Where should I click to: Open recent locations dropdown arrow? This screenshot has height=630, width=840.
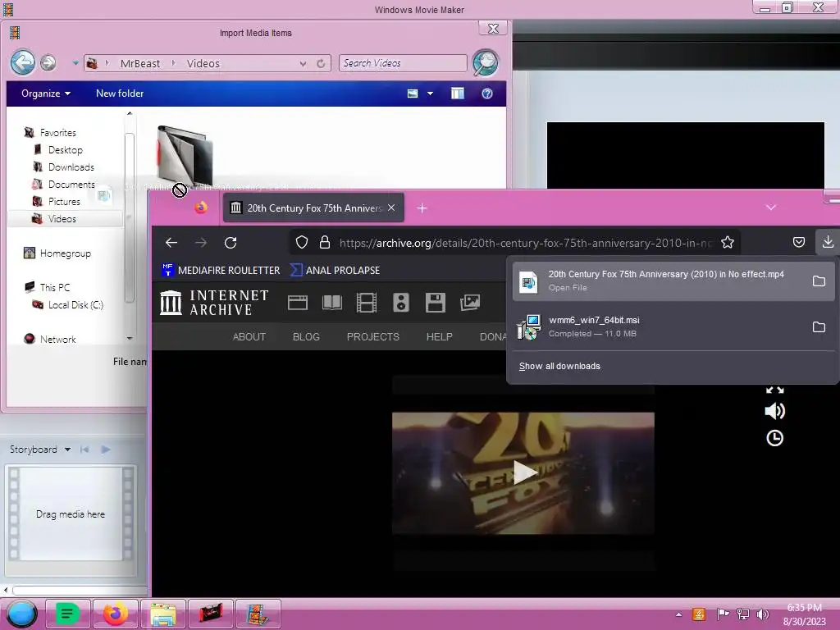click(x=75, y=62)
